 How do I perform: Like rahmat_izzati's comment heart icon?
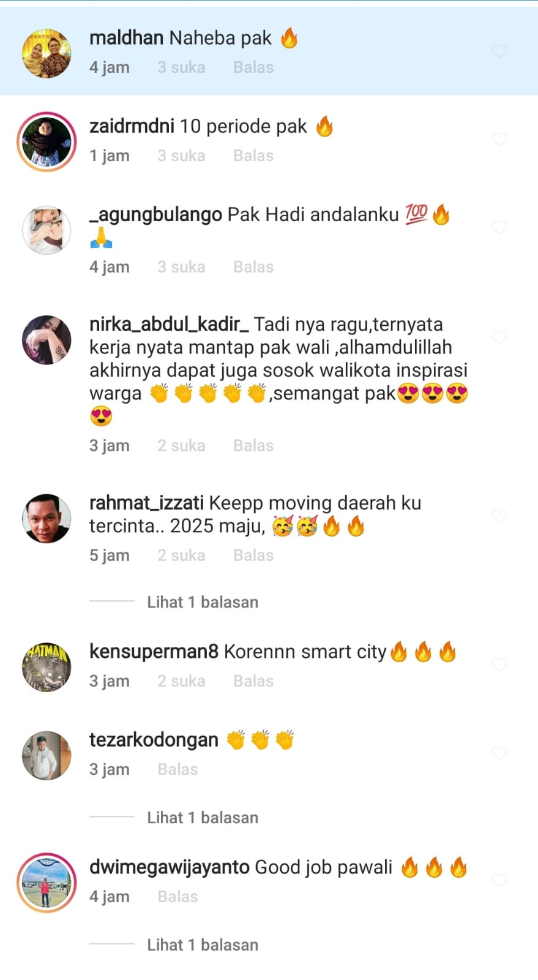(499, 516)
